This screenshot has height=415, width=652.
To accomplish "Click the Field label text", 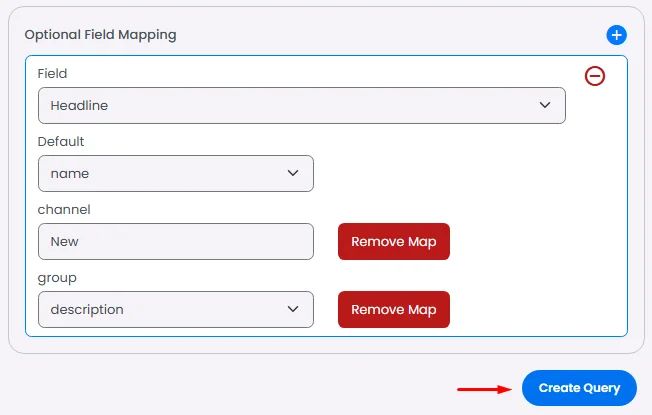I will point(52,74).
